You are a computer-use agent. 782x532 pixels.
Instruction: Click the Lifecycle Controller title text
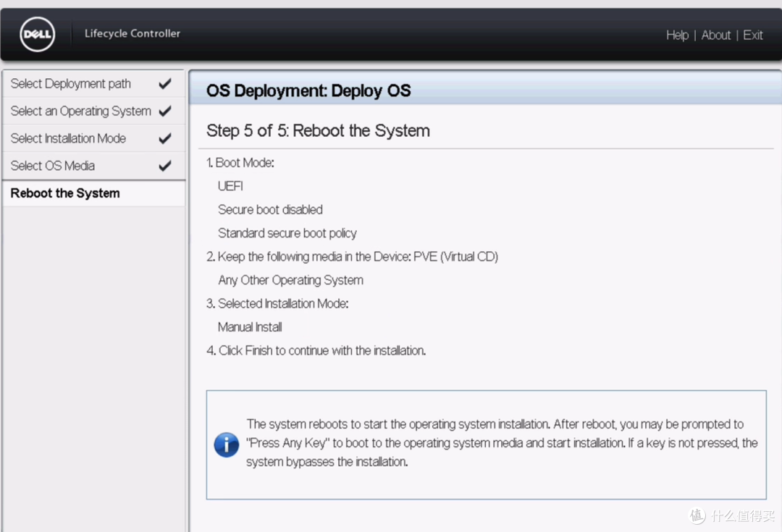tap(133, 33)
